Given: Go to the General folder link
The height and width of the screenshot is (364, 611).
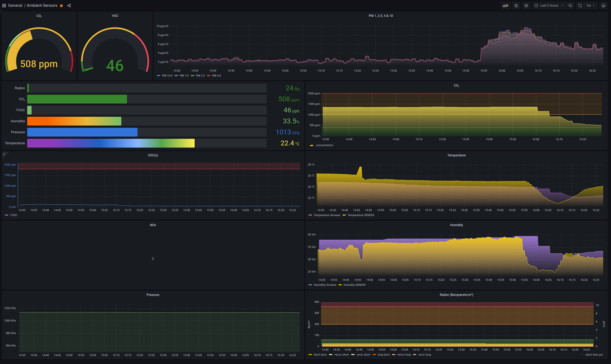Looking at the screenshot, I should pyautogui.click(x=15, y=5).
